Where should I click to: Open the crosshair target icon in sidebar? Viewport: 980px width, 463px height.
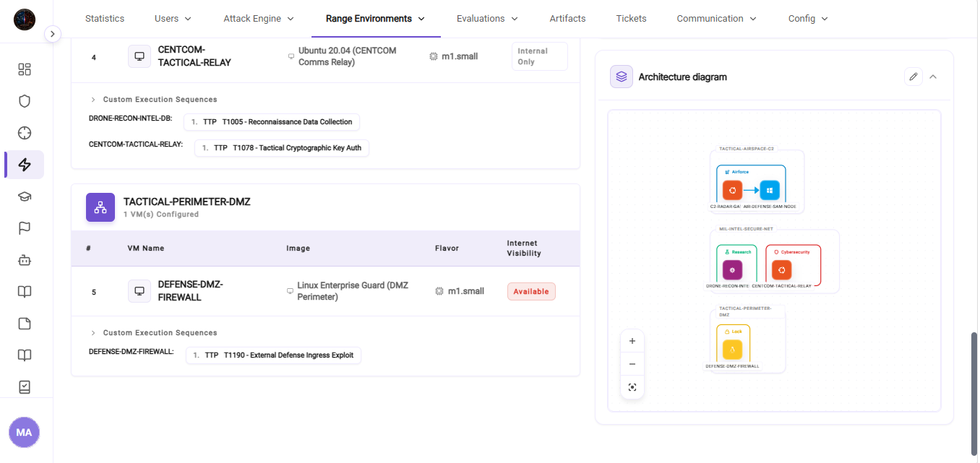tap(25, 133)
